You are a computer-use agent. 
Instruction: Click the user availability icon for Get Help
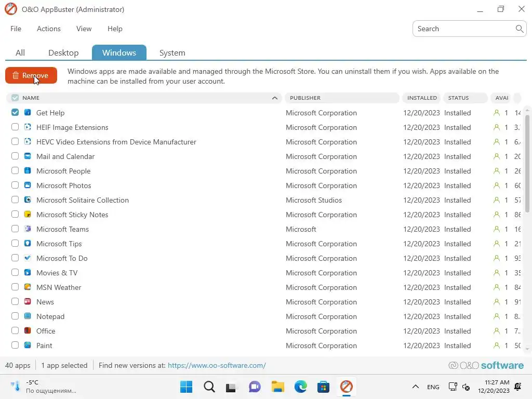point(497,113)
